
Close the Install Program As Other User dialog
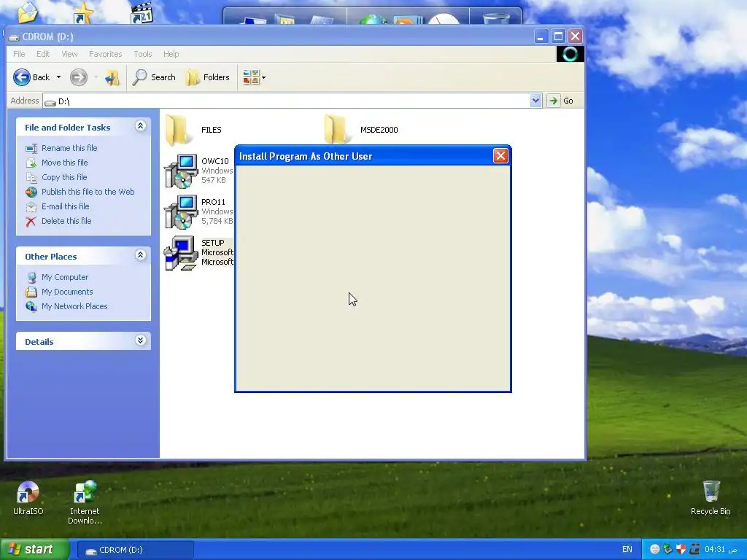tap(500, 156)
